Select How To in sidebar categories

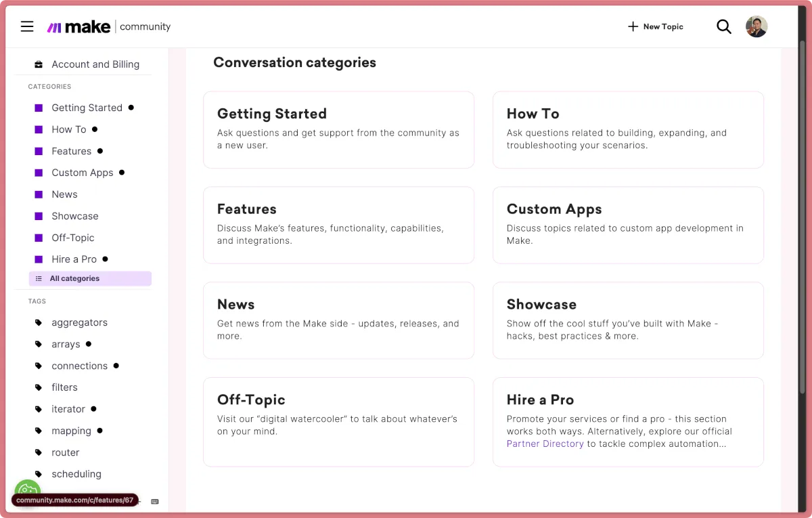click(x=69, y=129)
